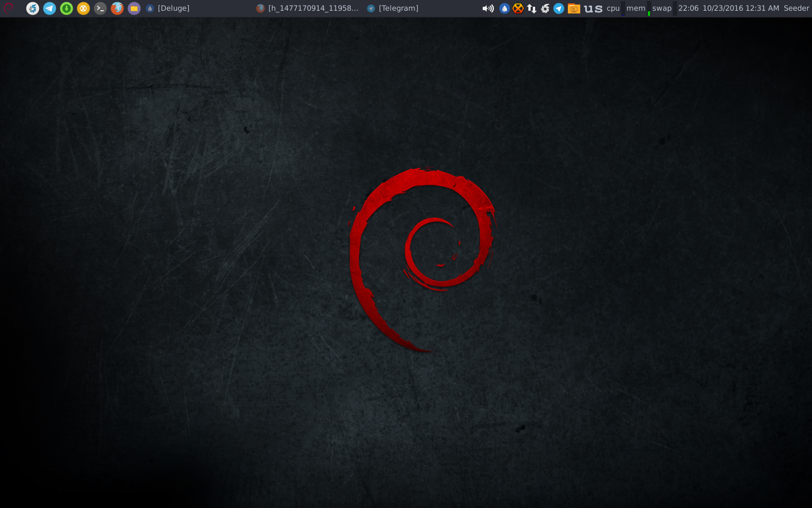Open the Telegram tray icon
The image size is (812, 508).
coord(559,8)
